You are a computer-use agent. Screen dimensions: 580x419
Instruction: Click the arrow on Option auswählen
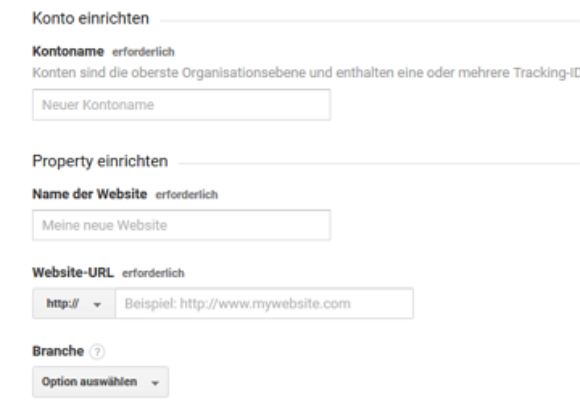(155, 383)
